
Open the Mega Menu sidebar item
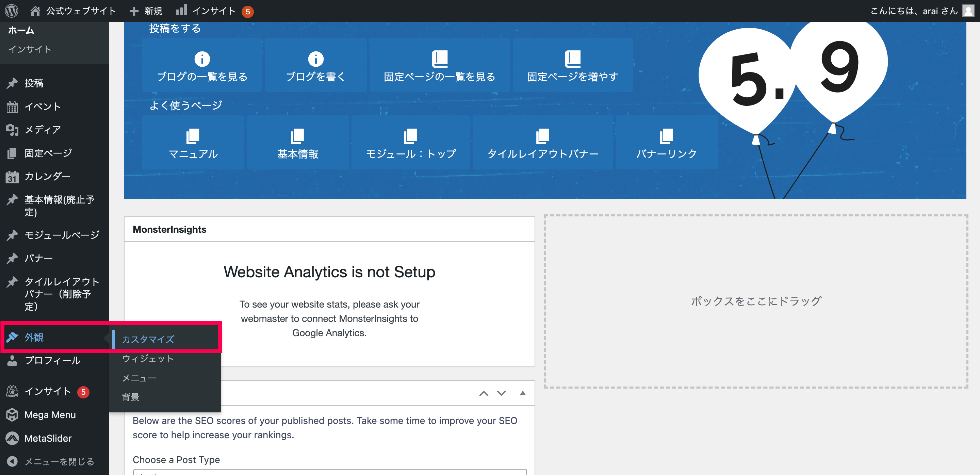pos(50,414)
